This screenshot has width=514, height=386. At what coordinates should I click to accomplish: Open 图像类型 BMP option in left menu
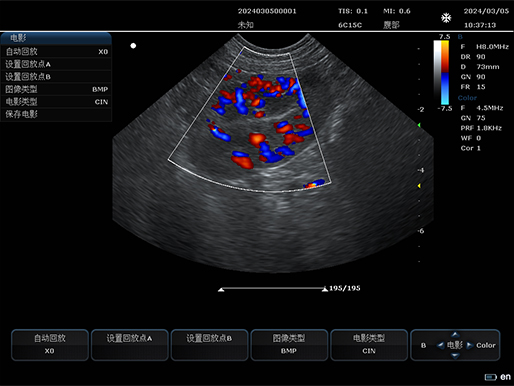tap(56, 89)
